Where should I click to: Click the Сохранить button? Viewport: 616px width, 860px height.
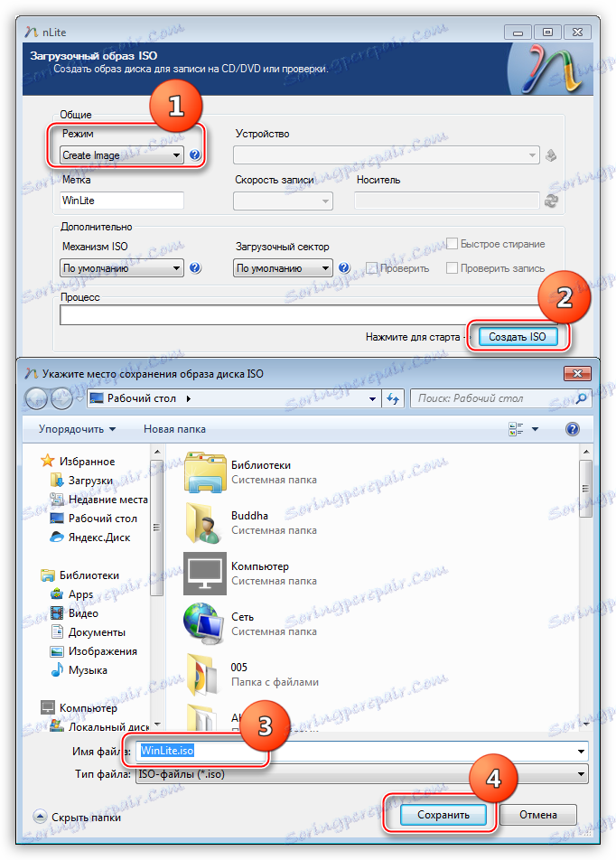click(443, 815)
